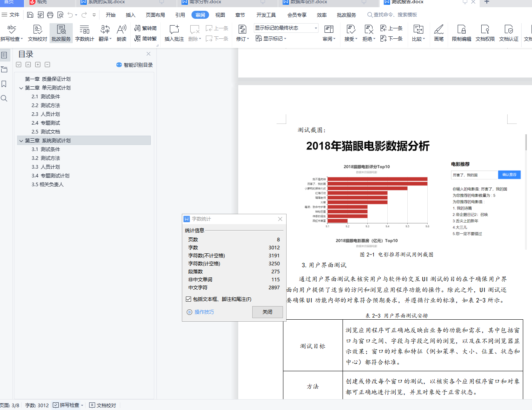The image size is (532, 410).
Task: Expand the 显示标记 dropdown
Action: point(271,38)
